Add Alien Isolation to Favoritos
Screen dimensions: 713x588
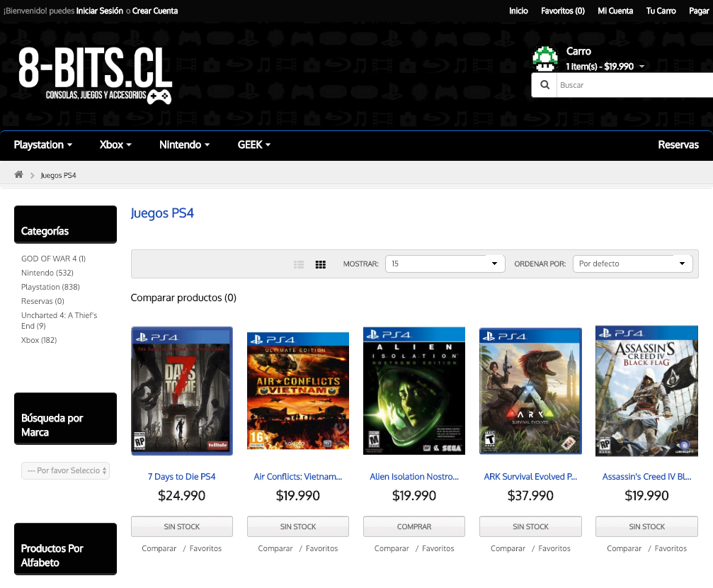(438, 548)
